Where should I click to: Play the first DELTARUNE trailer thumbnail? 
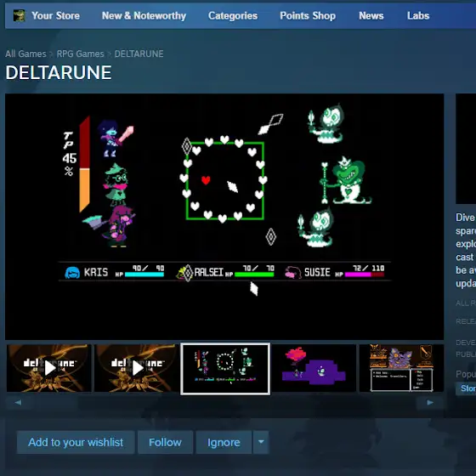pos(49,368)
